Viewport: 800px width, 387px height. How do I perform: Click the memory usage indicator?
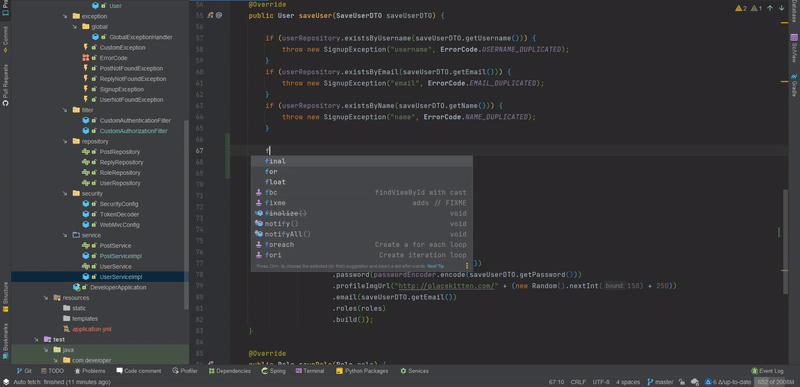click(776, 382)
